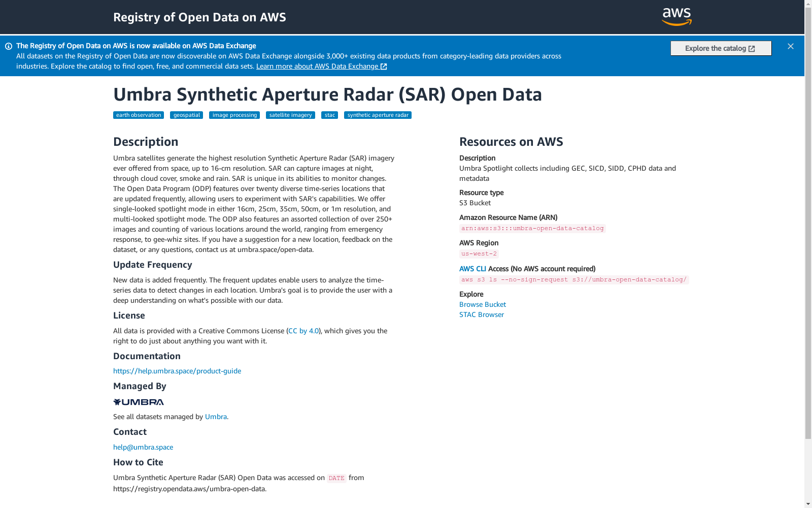
Task: Click the How to Cite heading
Action: point(138,462)
